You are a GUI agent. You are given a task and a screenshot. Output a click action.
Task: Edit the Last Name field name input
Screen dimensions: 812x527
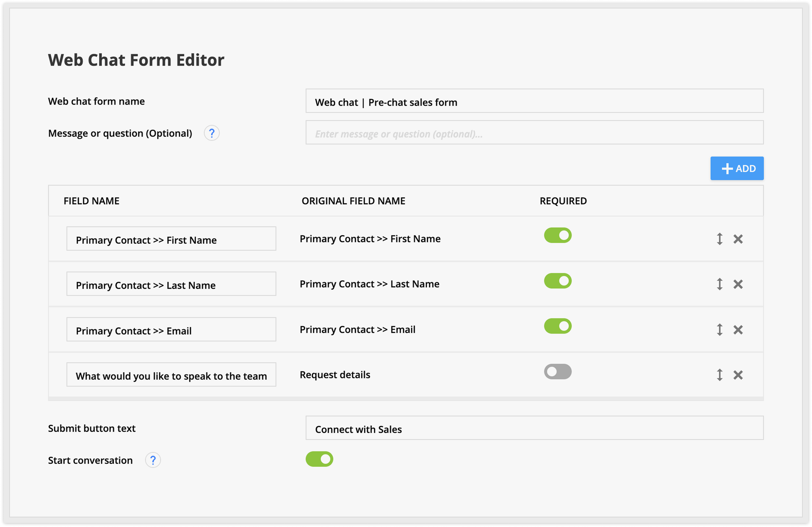point(171,284)
